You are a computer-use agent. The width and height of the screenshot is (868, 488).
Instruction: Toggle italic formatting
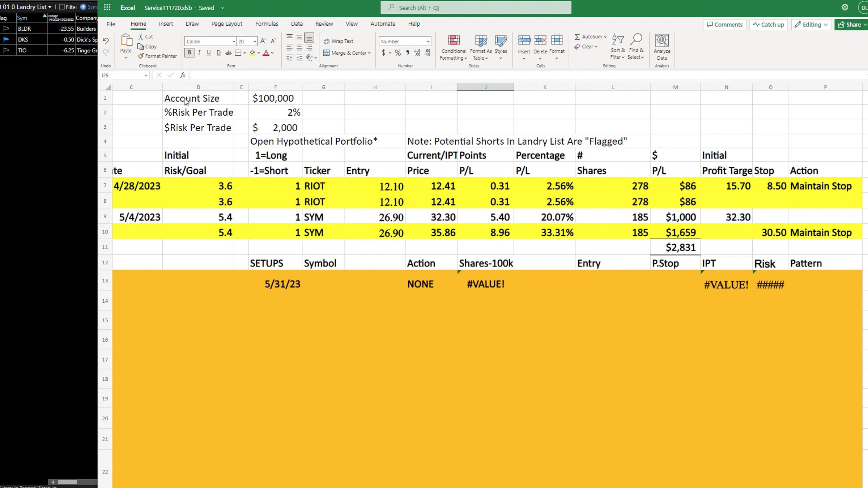tap(199, 53)
